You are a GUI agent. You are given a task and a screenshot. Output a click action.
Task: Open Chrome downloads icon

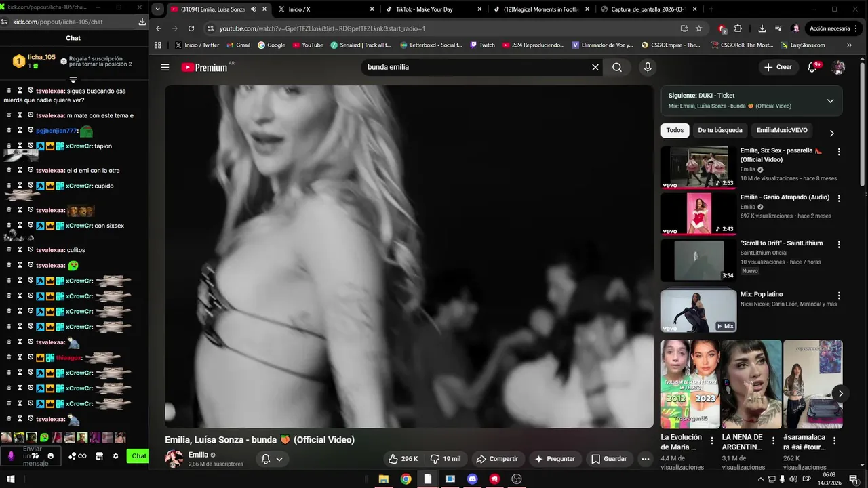(x=762, y=28)
